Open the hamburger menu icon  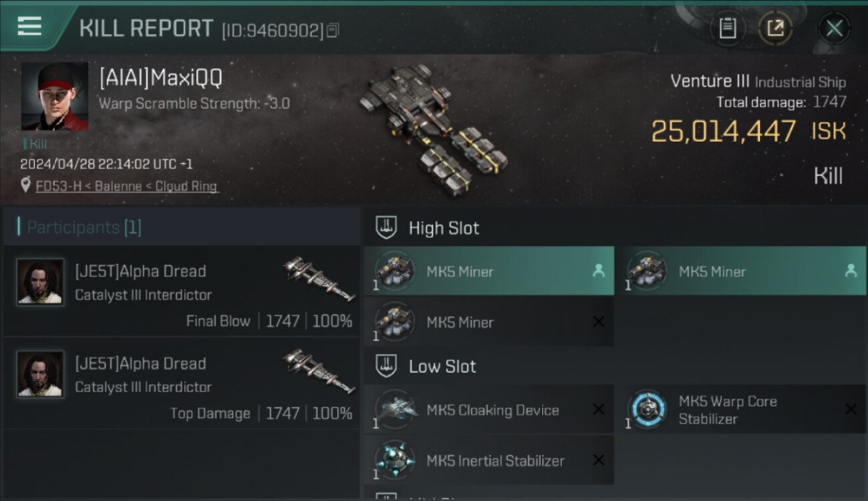point(29,27)
